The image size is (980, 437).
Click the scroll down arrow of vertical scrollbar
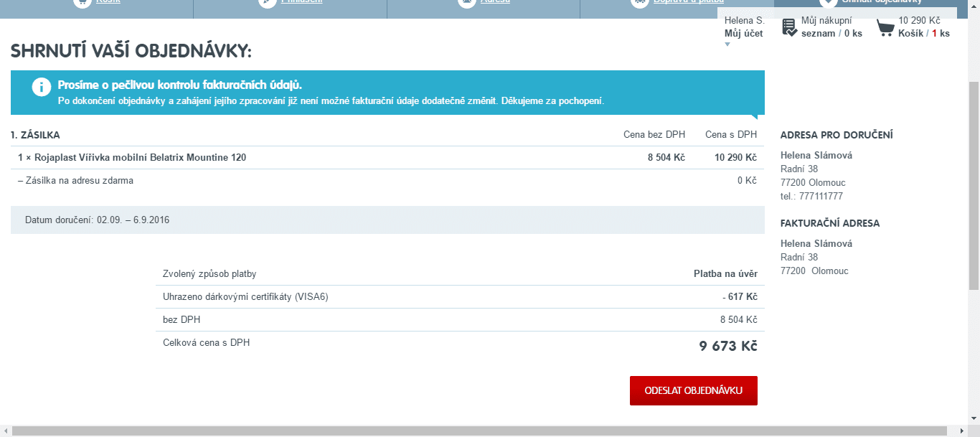[x=974, y=420]
